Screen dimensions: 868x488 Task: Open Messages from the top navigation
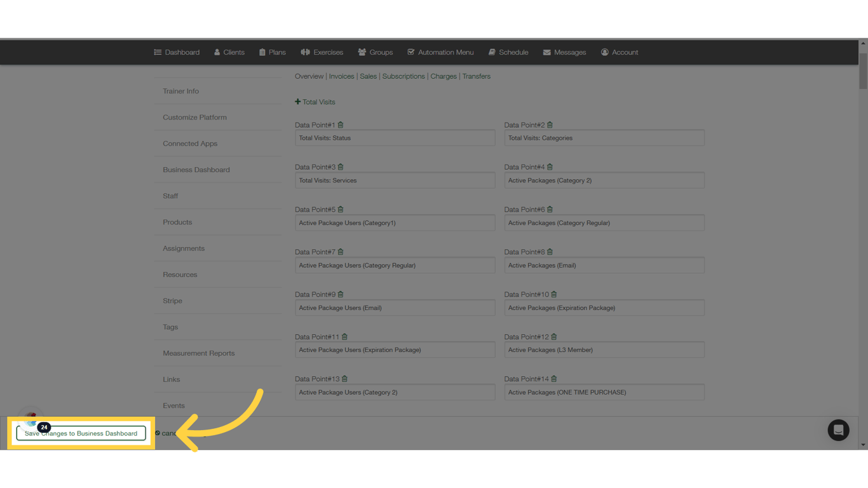564,52
